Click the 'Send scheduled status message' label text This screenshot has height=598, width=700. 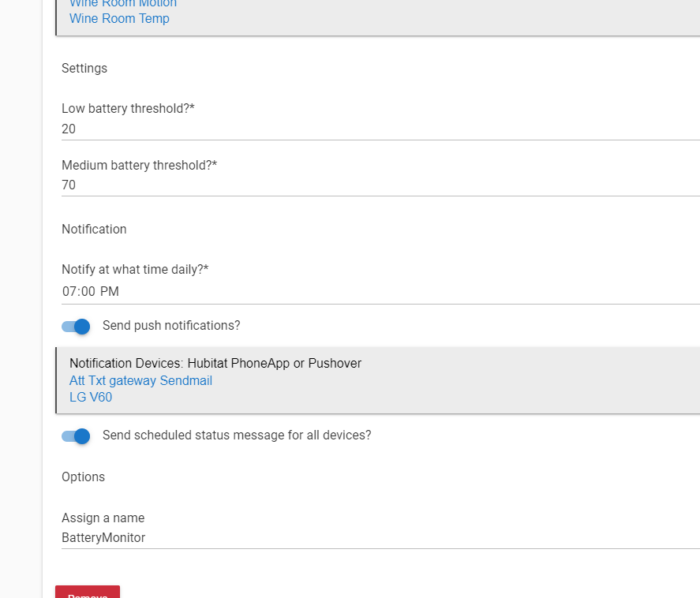pos(237,435)
